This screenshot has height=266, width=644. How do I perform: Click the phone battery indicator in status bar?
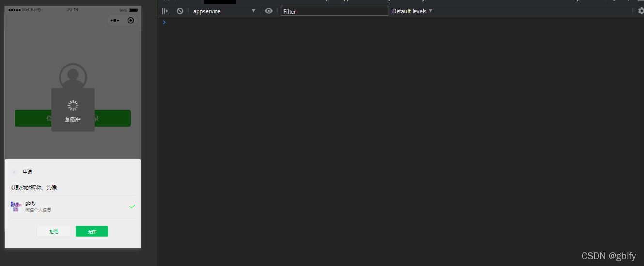pyautogui.click(x=134, y=10)
